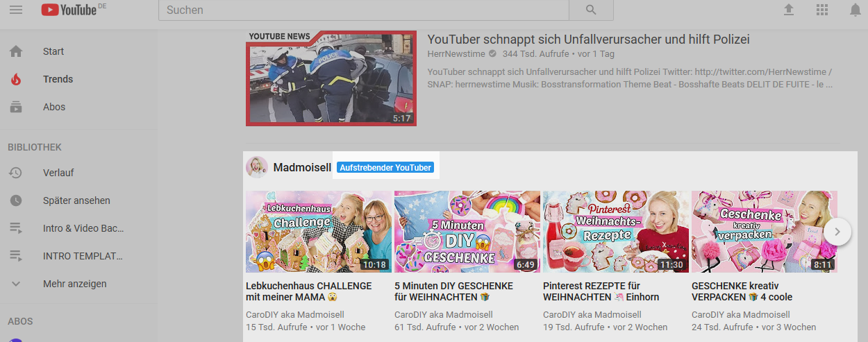The height and width of the screenshot is (342, 868).
Task: Open Verlauf watch history
Action: point(58,173)
